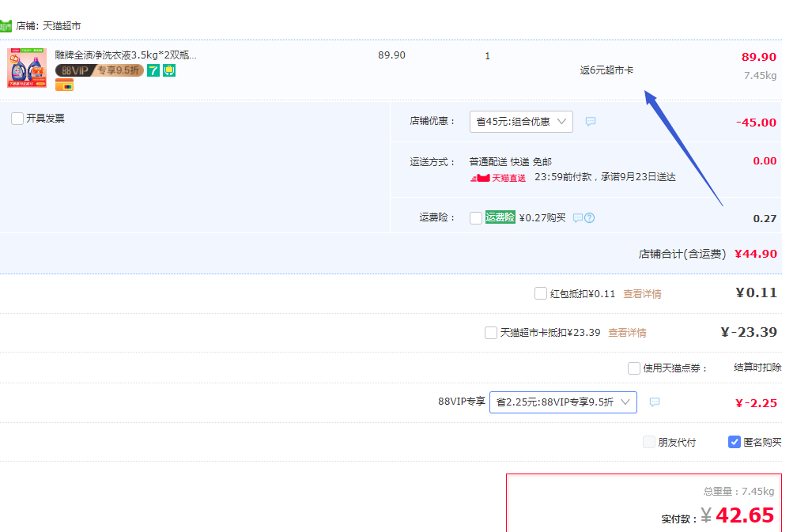Click the 结算时扣除 text
The image size is (812, 532).
(757, 368)
